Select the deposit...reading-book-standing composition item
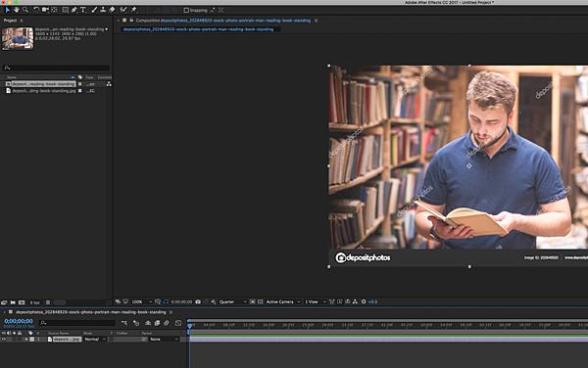 (x=43, y=84)
